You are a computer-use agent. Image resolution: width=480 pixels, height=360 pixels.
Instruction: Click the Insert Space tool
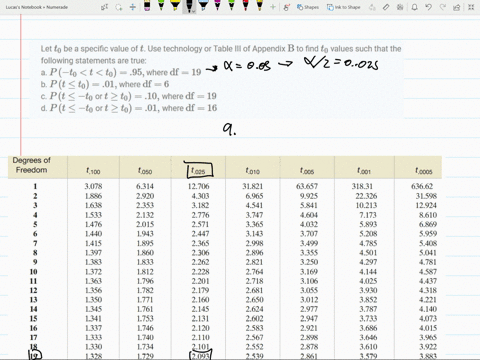coord(133,7)
